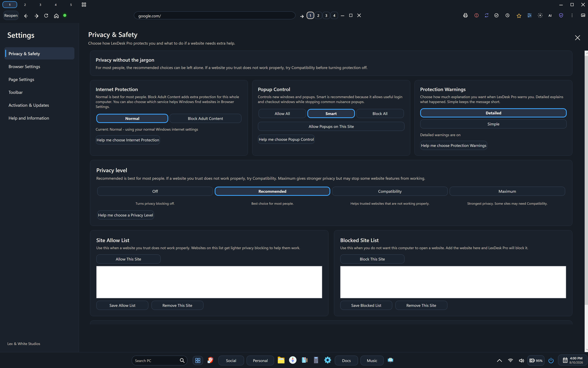Click the Reopen button
The image size is (588, 368).
point(11,16)
